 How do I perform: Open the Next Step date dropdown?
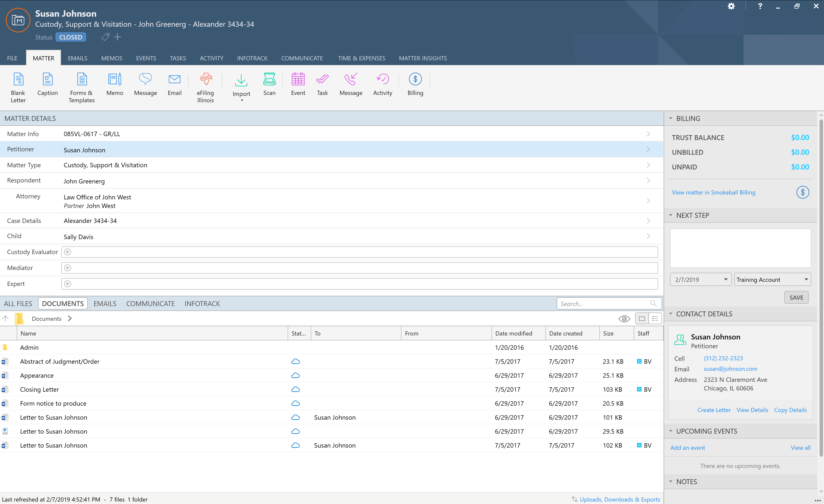pos(725,280)
